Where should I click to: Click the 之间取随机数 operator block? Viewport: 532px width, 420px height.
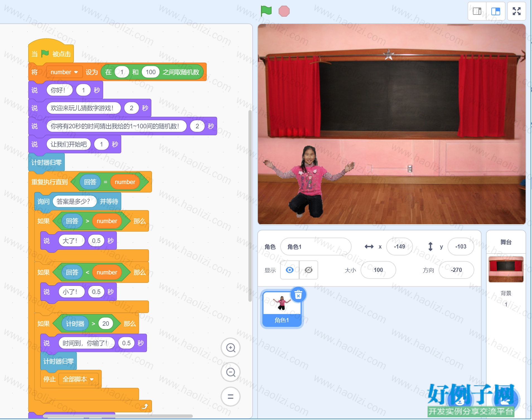pos(152,72)
